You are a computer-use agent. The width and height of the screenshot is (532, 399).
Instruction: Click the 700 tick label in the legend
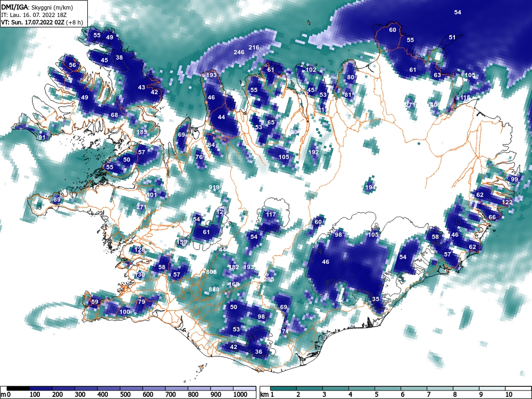pyautogui.click(x=171, y=395)
